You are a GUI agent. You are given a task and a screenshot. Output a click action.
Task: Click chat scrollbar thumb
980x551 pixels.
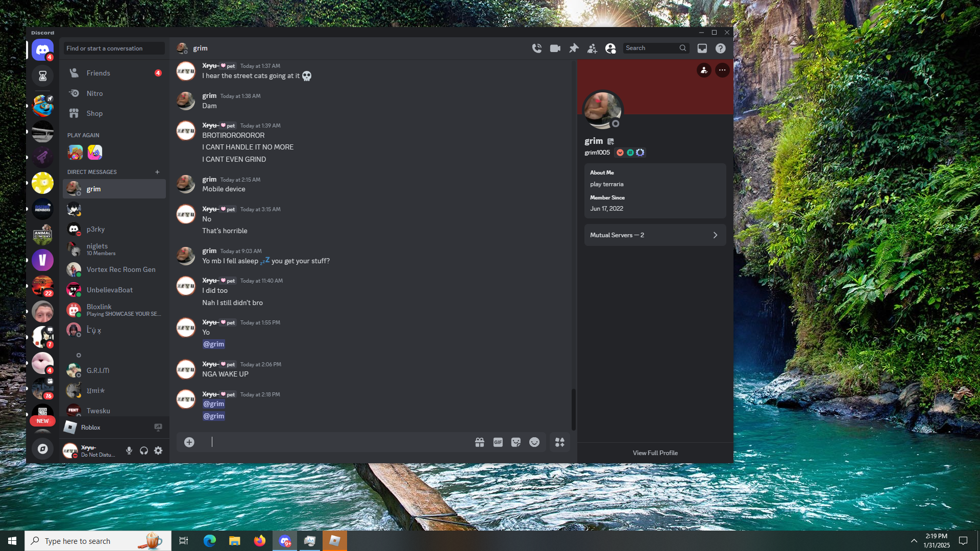click(573, 410)
